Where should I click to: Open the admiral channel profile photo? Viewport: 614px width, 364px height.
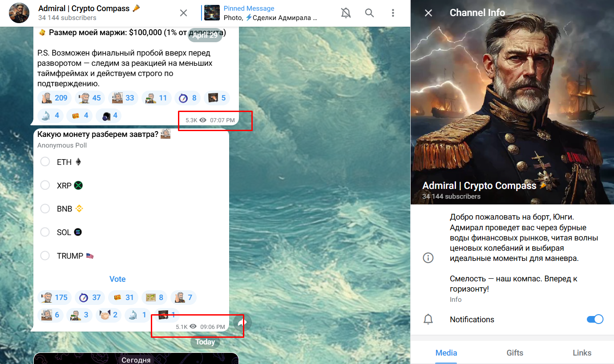click(x=512, y=102)
